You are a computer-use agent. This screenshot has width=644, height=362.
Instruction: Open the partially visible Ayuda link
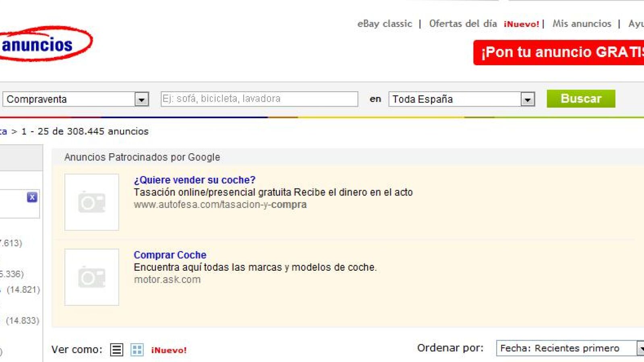tap(636, 24)
